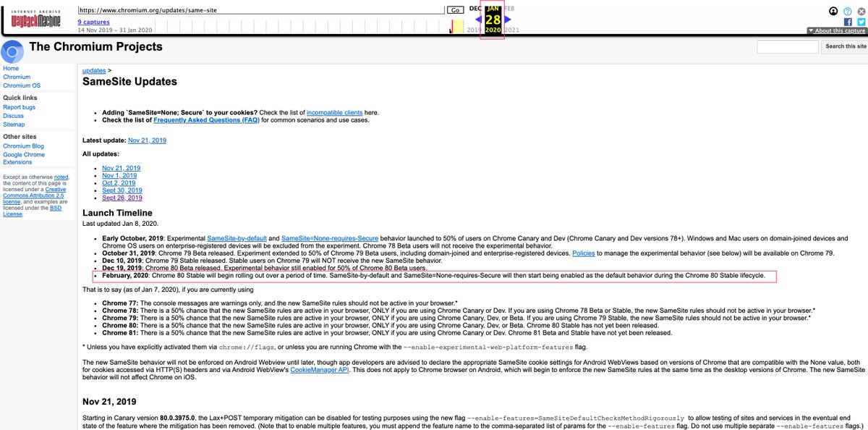This screenshot has width=868, height=430.
Task: Open the Sitemap quick link
Action: [14, 125]
